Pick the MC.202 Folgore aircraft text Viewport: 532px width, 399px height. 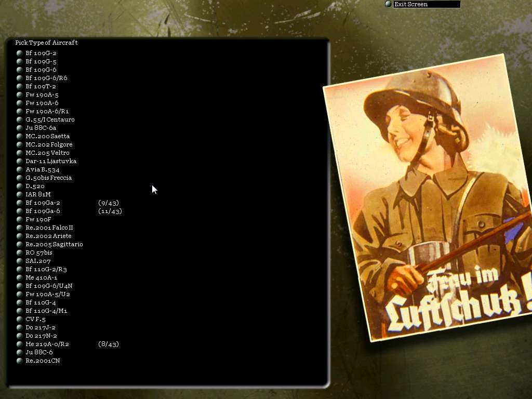click(49, 144)
